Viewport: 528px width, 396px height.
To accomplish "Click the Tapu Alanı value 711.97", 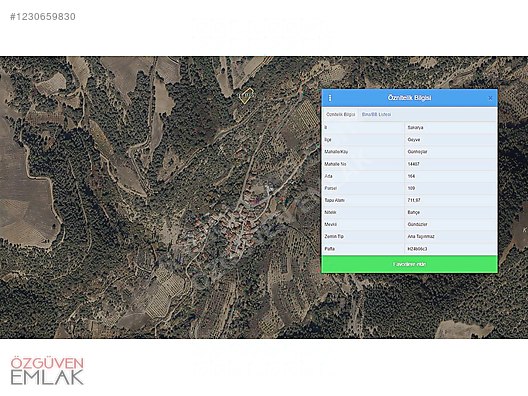I will pos(414,200).
